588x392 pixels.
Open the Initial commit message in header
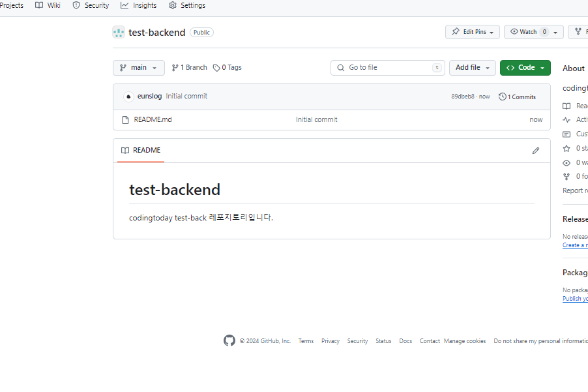[186, 96]
